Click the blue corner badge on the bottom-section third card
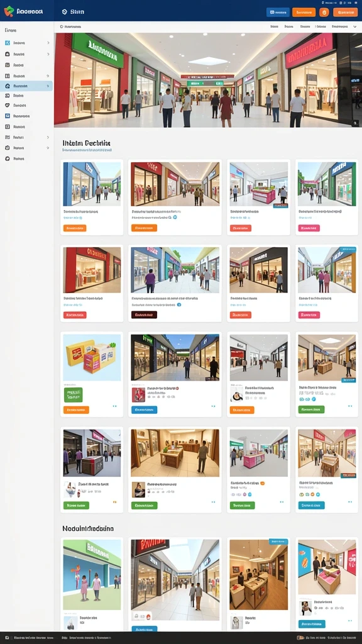 tap(278, 541)
